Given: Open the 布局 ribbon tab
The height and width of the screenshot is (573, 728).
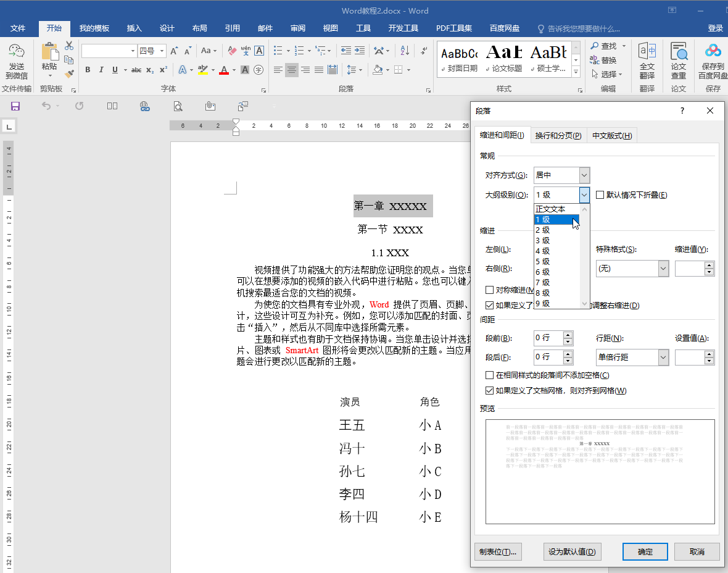Looking at the screenshot, I should 200,28.
